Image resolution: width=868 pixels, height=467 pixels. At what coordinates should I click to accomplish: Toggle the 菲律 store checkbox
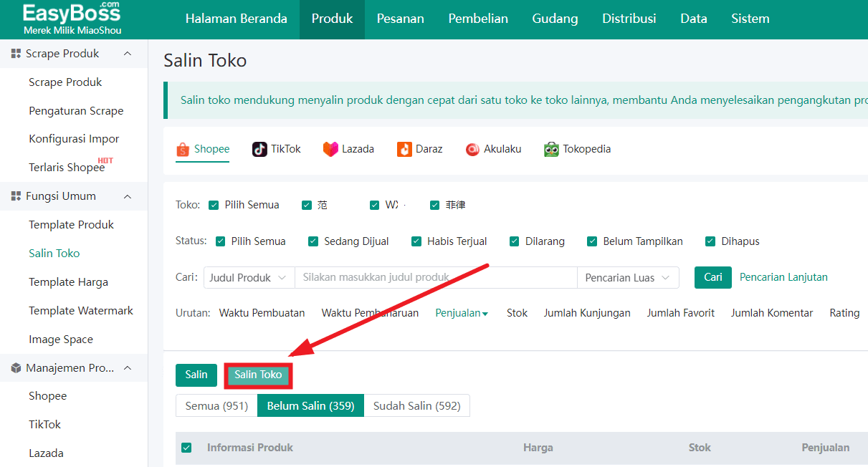pyautogui.click(x=434, y=205)
